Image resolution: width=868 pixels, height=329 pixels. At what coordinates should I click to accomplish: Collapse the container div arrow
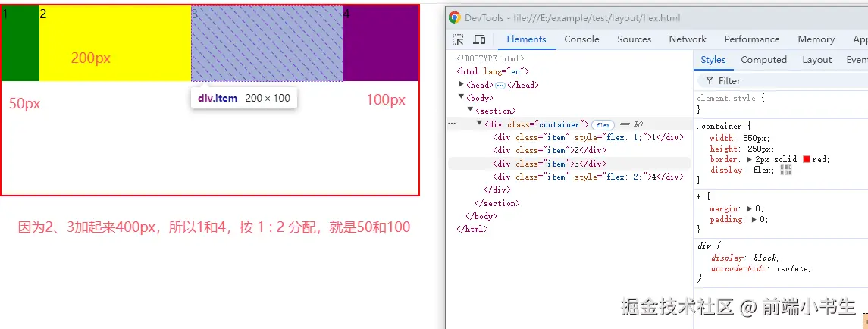pos(479,124)
